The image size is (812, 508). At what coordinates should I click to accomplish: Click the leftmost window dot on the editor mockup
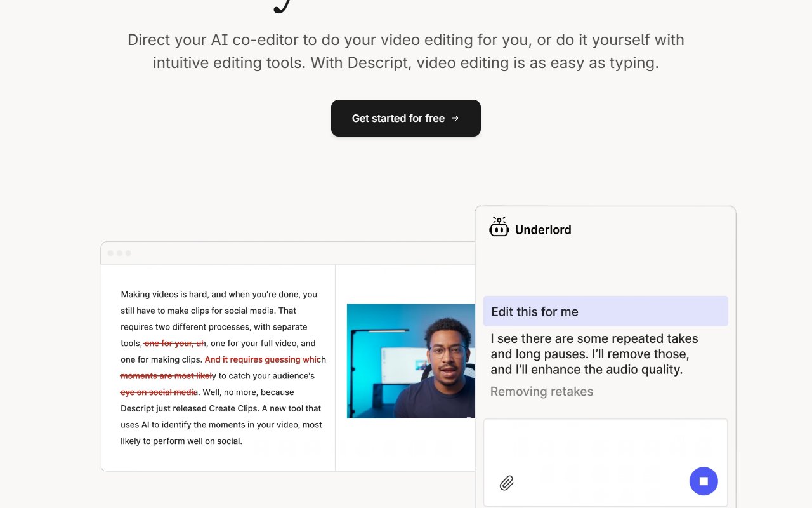(111, 252)
